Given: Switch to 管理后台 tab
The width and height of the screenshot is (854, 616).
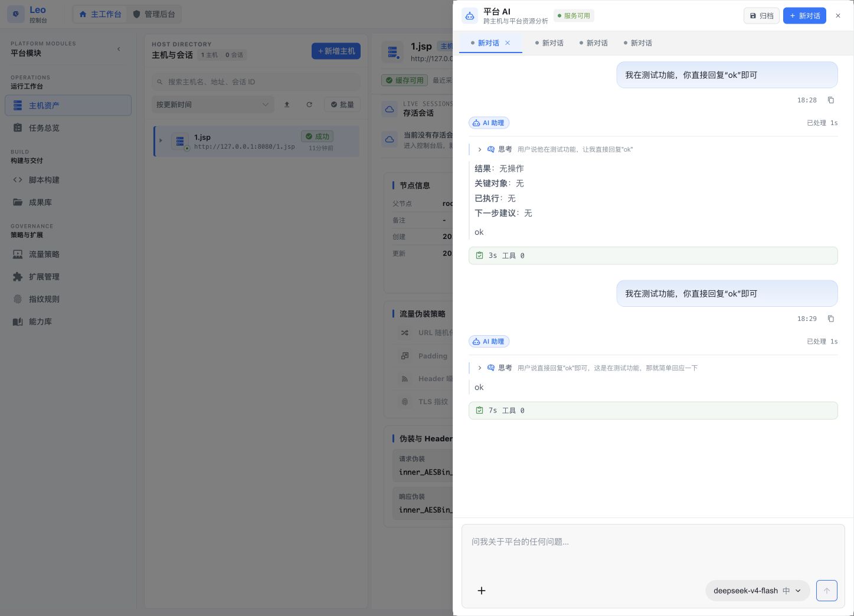Looking at the screenshot, I should [153, 14].
